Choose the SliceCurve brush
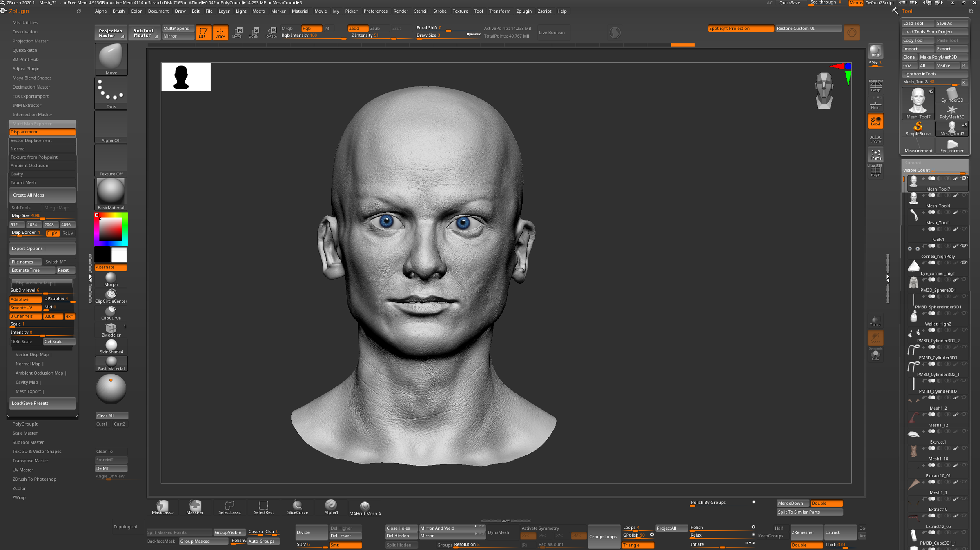The image size is (980, 550). pyautogui.click(x=297, y=506)
